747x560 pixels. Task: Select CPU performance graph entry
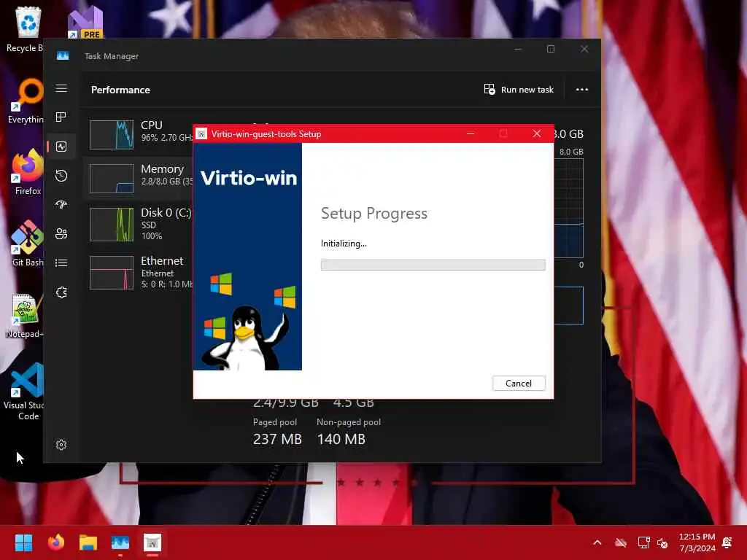tap(139, 133)
